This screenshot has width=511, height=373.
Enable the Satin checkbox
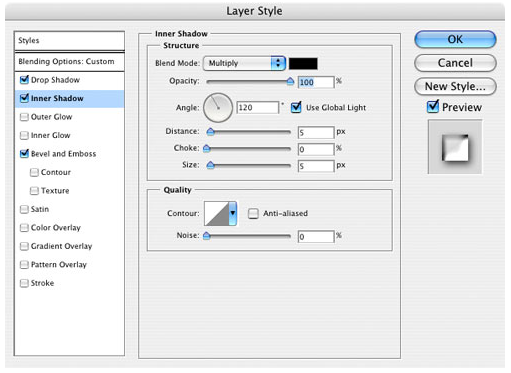24,209
